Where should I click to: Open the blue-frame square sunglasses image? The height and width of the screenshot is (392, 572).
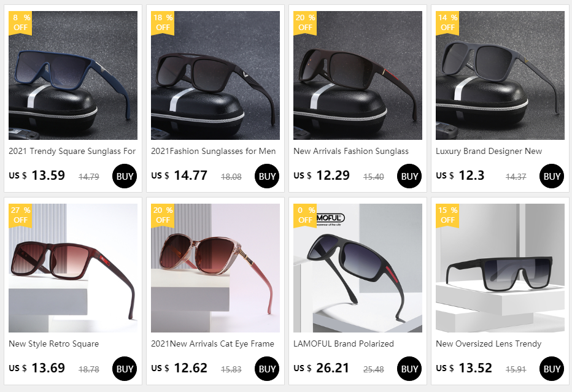click(x=73, y=75)
